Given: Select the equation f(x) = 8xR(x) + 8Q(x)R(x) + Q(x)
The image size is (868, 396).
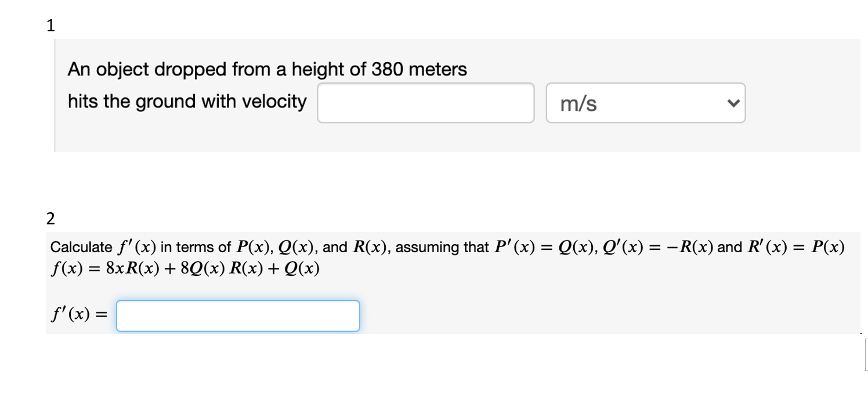Looking at the screenshot, I should 185,268.
